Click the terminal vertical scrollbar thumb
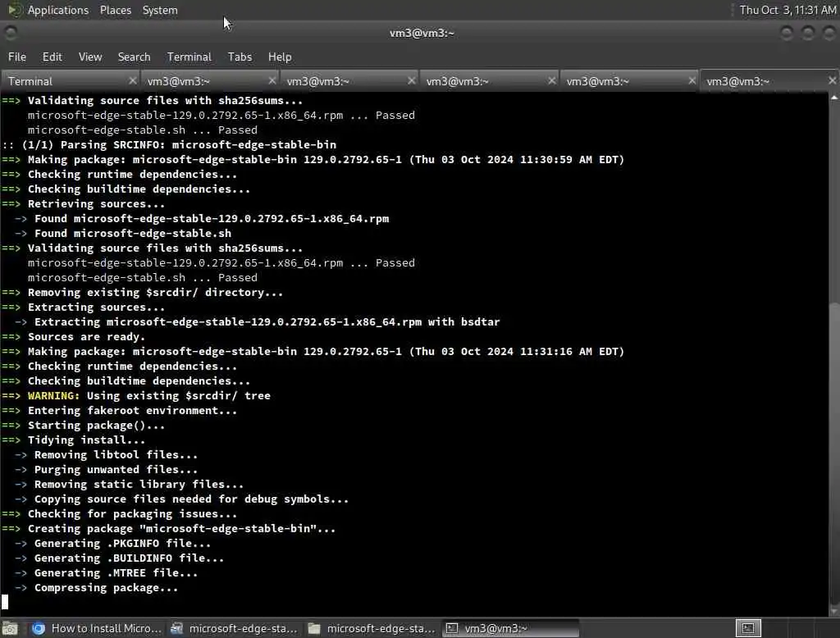Viewport: 840px width, 638px height. click(x=834, y=453)
